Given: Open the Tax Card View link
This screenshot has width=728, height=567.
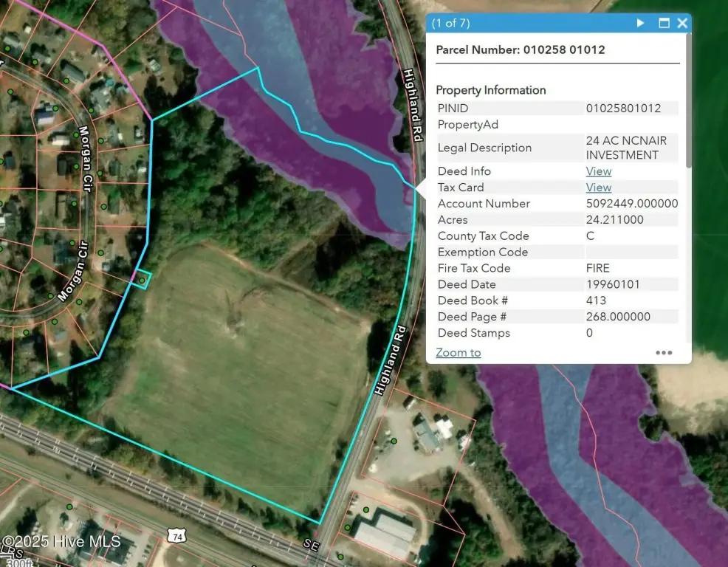Looking at the screenshot, I should (598, 188).
